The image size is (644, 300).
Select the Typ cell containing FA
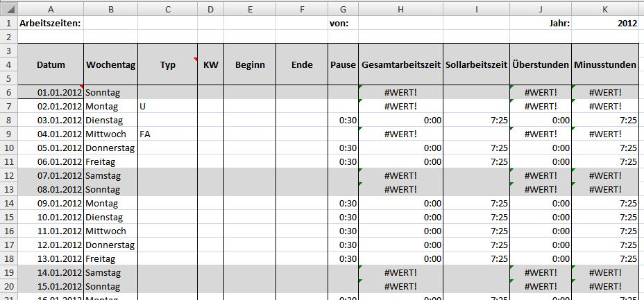(167, 134)
